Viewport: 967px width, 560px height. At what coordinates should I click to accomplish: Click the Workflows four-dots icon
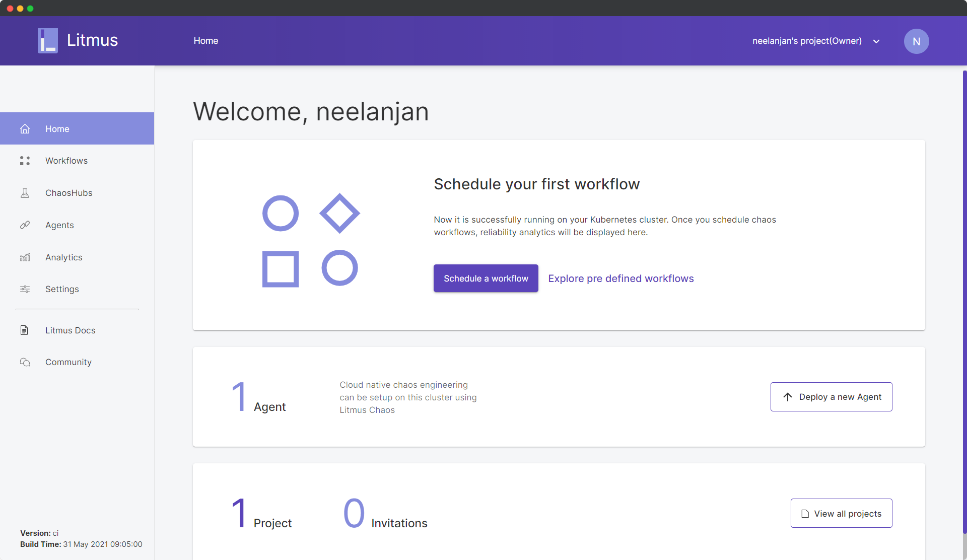pyautogui.click(x=25, y=161)
